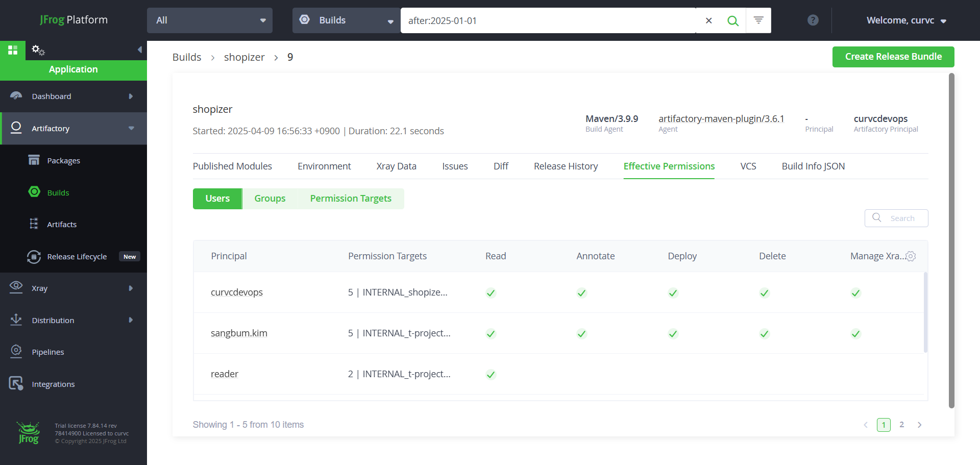Go to the next page arrow
The image size is (980, 465).
(x=919, y=425)
